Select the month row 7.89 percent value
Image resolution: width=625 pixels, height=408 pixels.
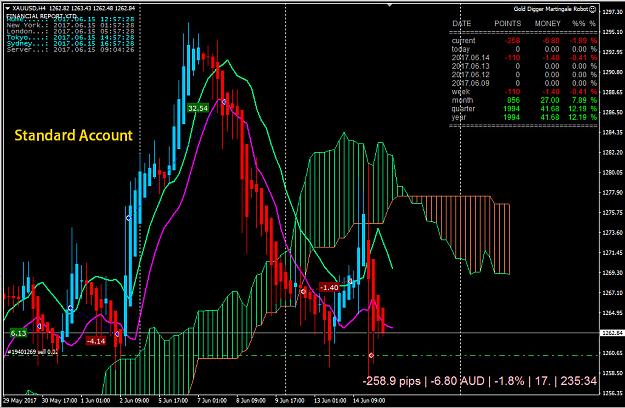click(579, 100)
